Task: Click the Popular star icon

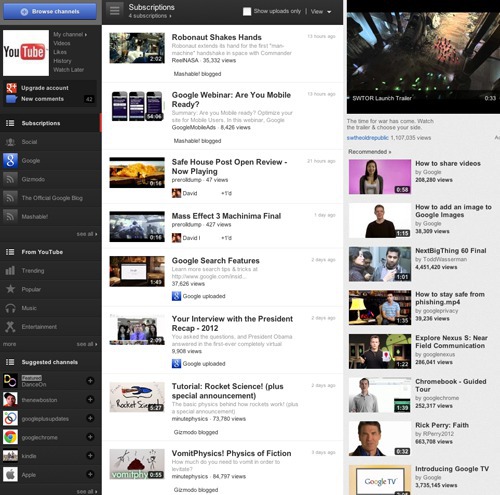Action: (10, 289)
